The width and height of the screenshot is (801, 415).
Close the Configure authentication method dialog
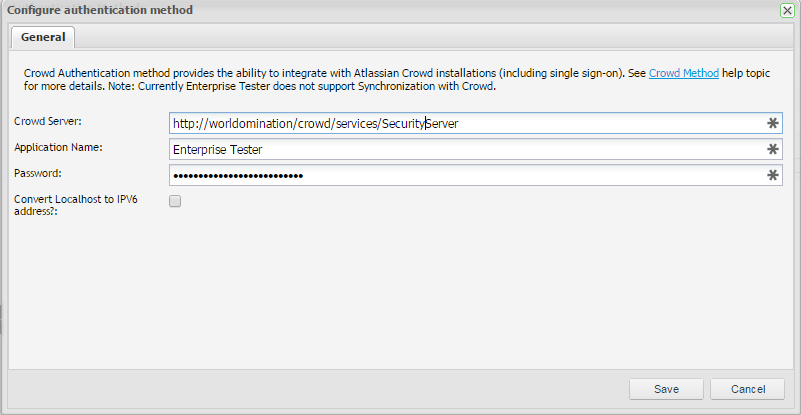click(x=787, y=10)
